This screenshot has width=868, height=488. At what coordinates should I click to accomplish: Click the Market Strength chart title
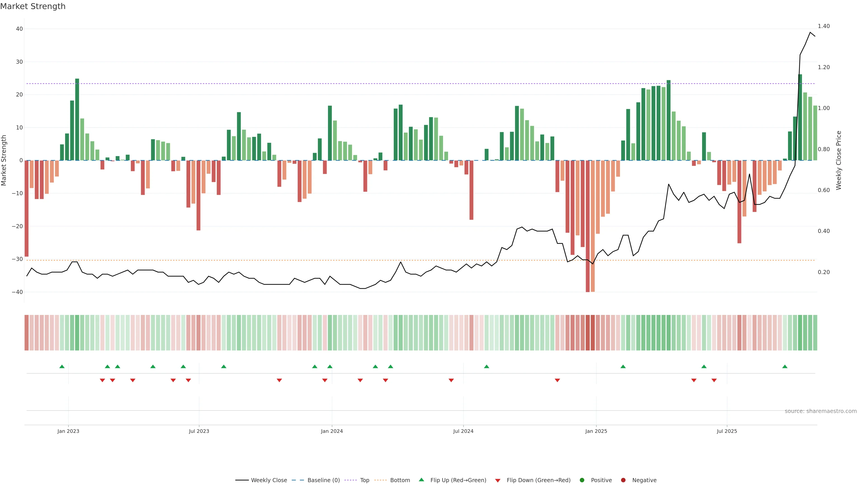click(33, 6)
